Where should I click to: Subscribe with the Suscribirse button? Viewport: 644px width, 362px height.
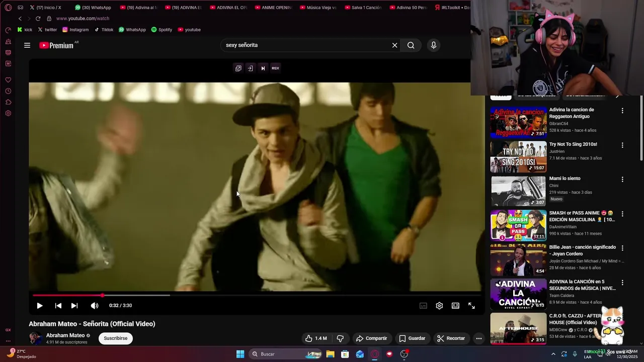[116, 338]
